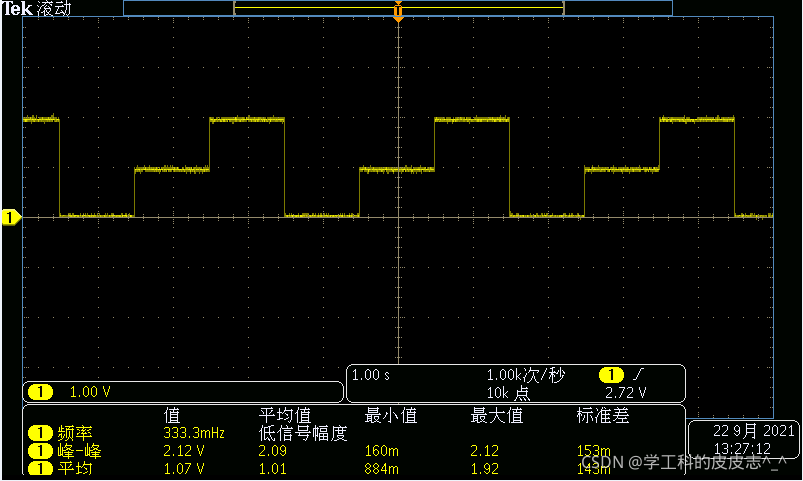Click the channel 1 trigger source badge
Image resolution: width=803 pixels, height=481 pixels.
(x=611, y=375)
